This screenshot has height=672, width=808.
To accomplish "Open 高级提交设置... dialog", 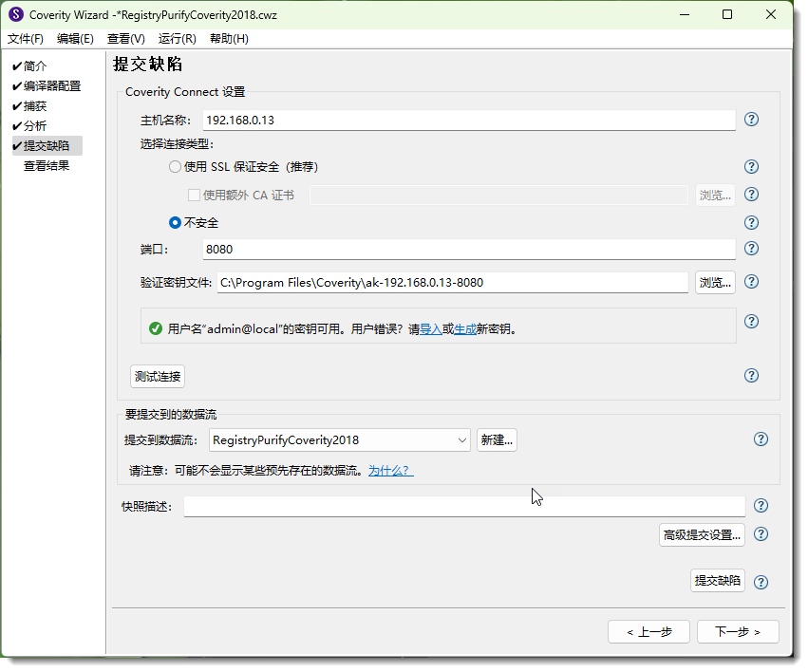I will 702,535.
